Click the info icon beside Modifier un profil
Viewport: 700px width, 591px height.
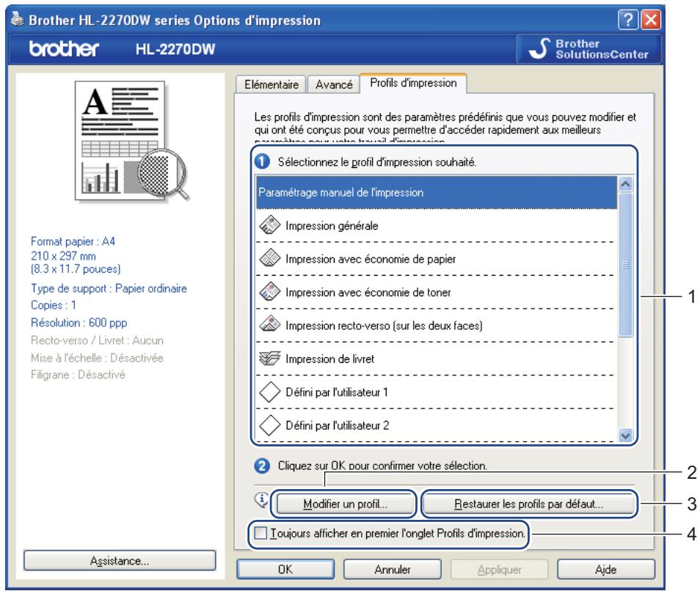pyautogui.click(x=262, y=500)
